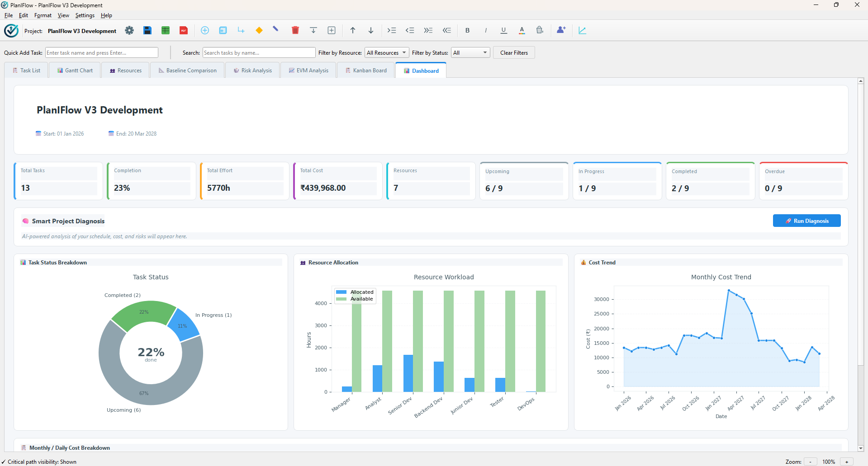Export to Excel using green spreadsheet icon
This screenshot has width=868, height=466.
click(166, 30)
